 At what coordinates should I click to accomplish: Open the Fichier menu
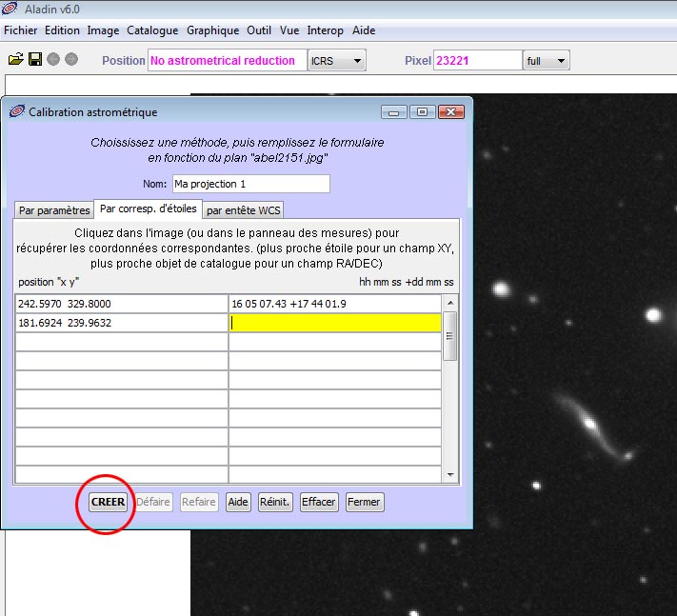(20, 30)
